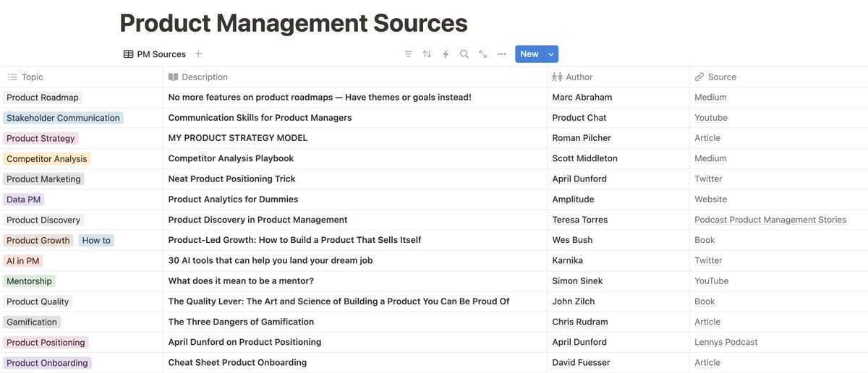Select the Product Positioning topic tag
Viewport: 868px width, 373px height.
[46, 343]
